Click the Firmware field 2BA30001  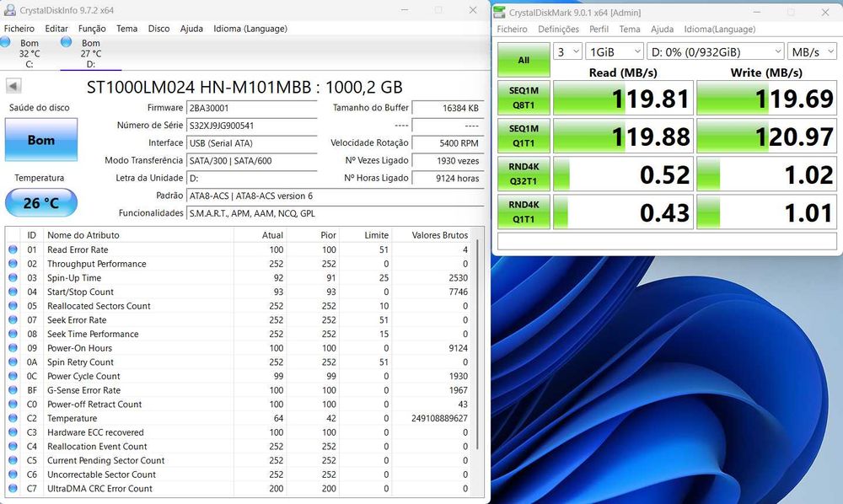[x=251, y=108]
